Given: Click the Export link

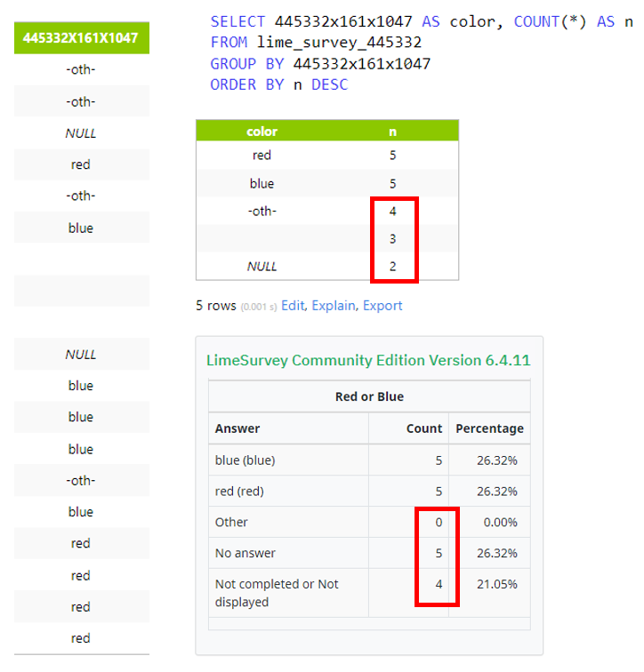Looking at the screenshot, I should [382, 306].
